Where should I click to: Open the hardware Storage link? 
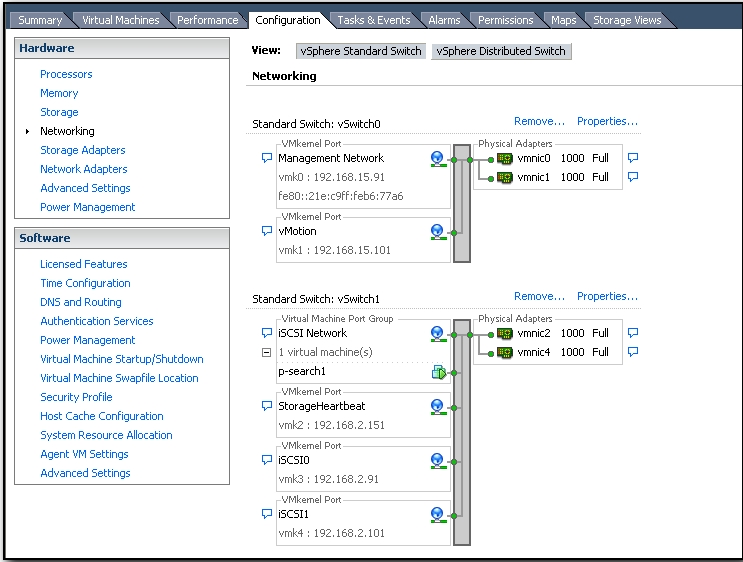pyautogui.click(x=59, y=112)
